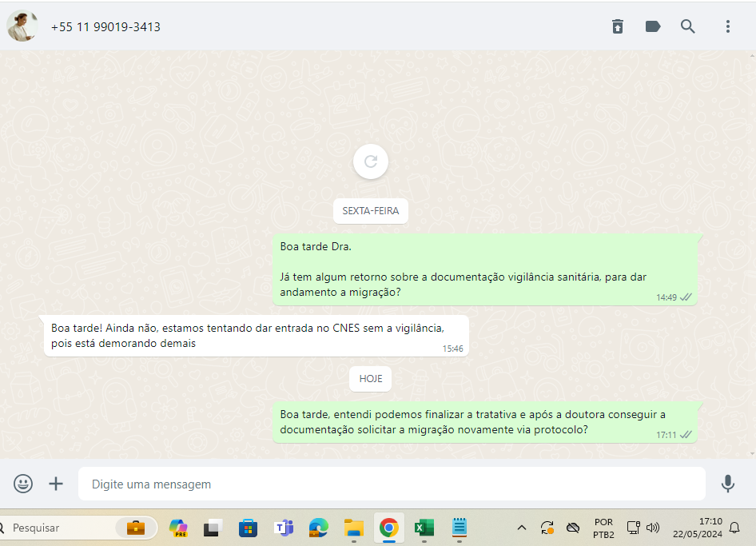Open contact info for +55 11 99019-3413

click(105, 27)
